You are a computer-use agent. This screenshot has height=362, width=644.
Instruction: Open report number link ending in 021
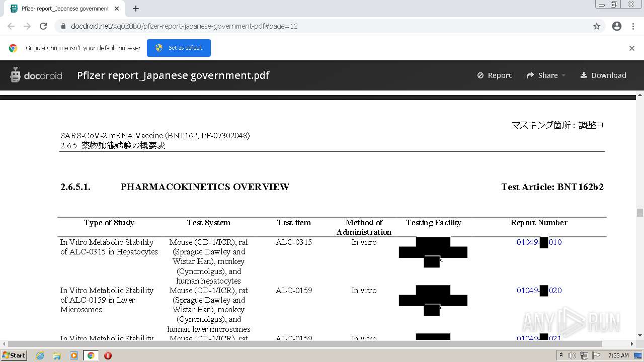pyautogui.click(x=539, y=338)
